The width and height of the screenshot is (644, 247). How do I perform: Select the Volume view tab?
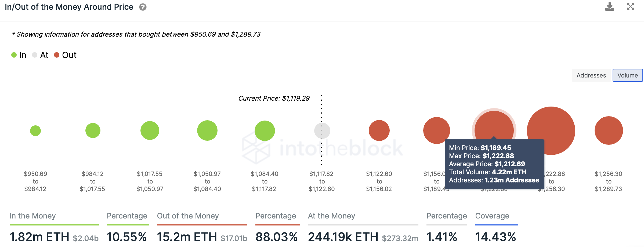pos(627,75)
